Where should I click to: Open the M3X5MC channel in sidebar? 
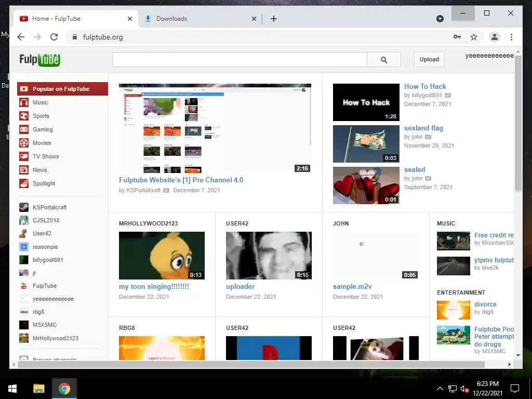[x=45, y=325]
